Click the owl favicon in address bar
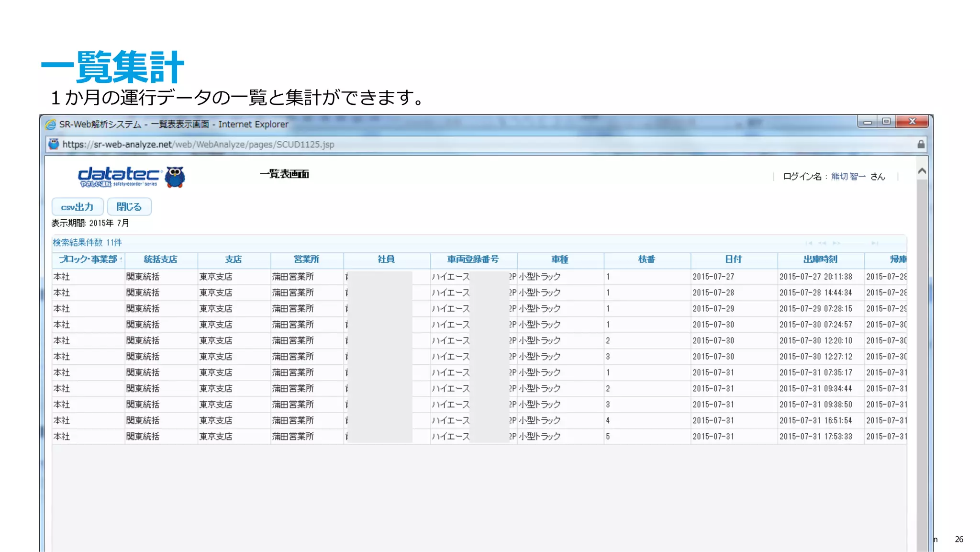 point(54,144)
